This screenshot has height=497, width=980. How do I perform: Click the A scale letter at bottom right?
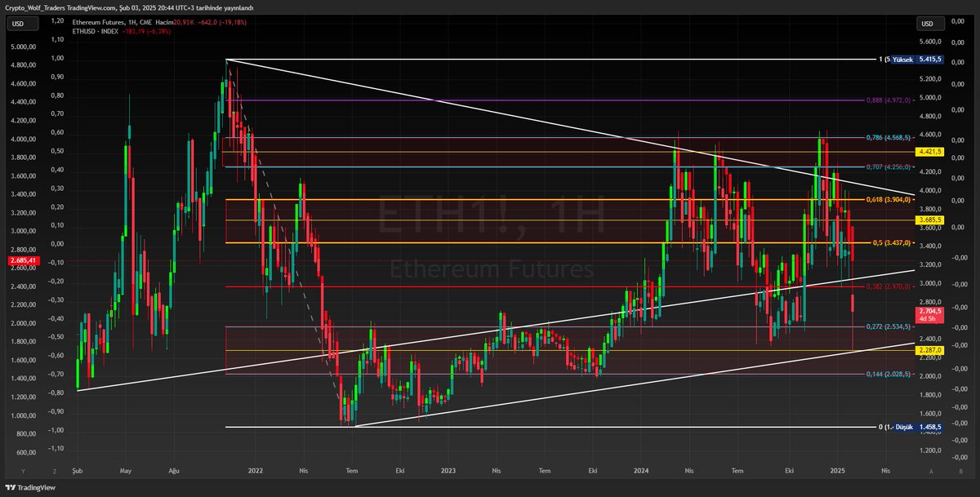point(931,472)
